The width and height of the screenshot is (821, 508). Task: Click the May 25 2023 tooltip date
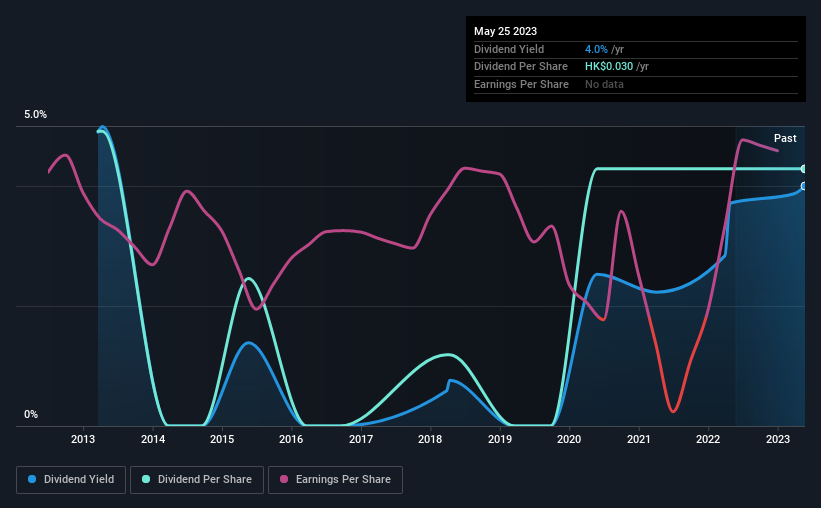(505, 31)
